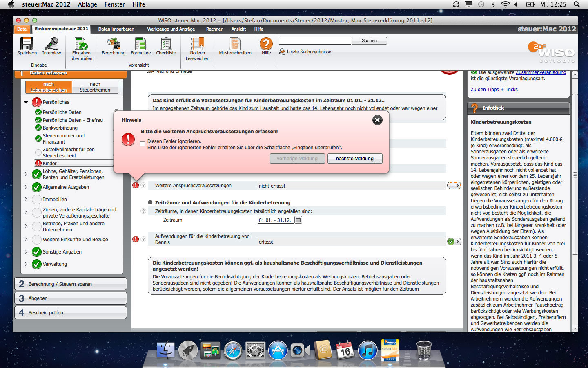Open Musterschreiben icon
The width and height of the screenshot is (588, 368).
235,44
